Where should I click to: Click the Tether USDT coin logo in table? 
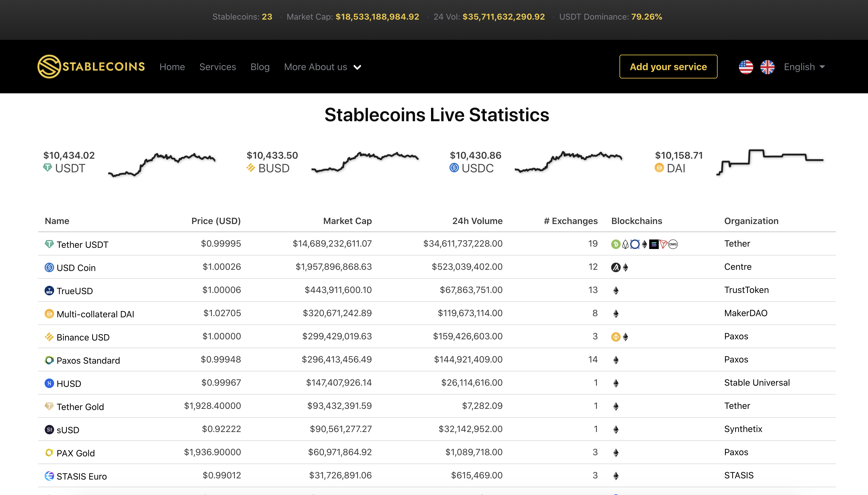coord(49,244)
